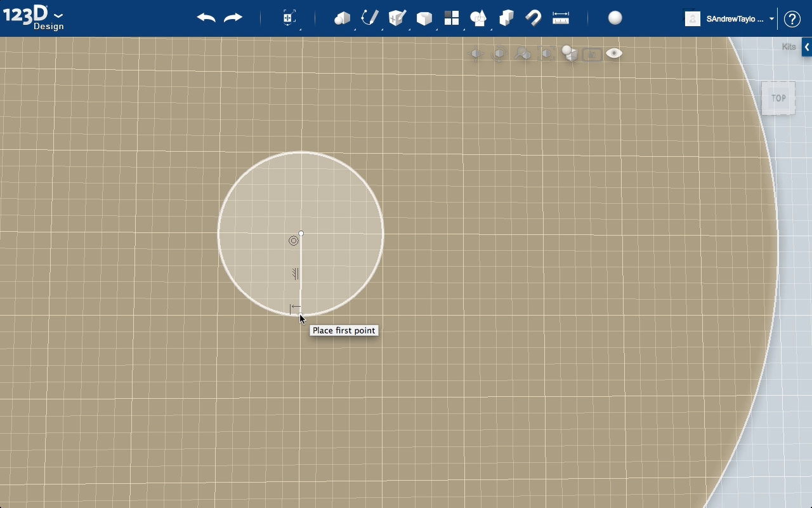Undo the last action

[206, 18]
